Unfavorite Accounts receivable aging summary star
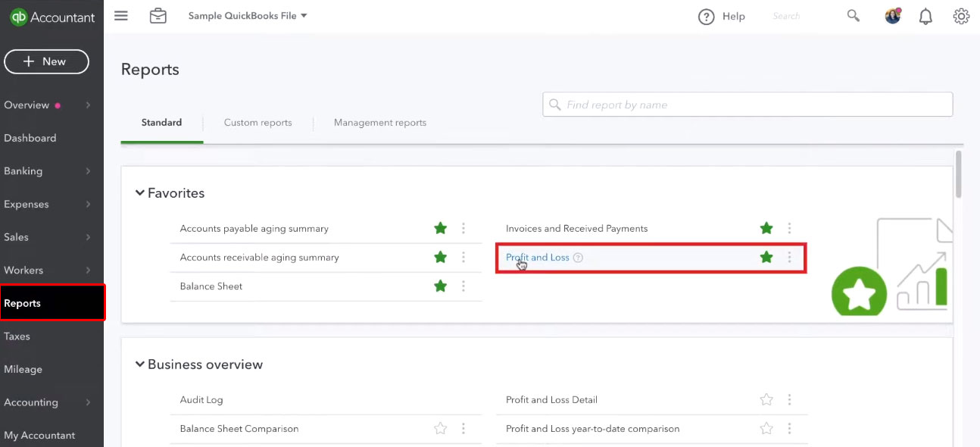Screen dimensions: 980x447 440,258
